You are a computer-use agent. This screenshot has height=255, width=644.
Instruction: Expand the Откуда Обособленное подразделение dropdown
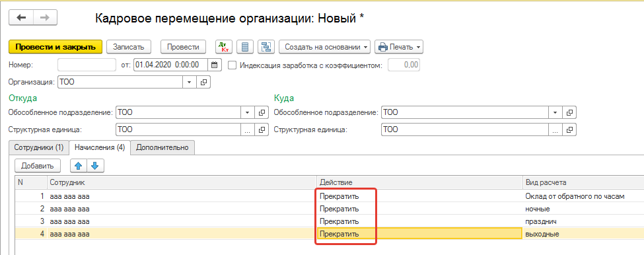coord(247,112)
